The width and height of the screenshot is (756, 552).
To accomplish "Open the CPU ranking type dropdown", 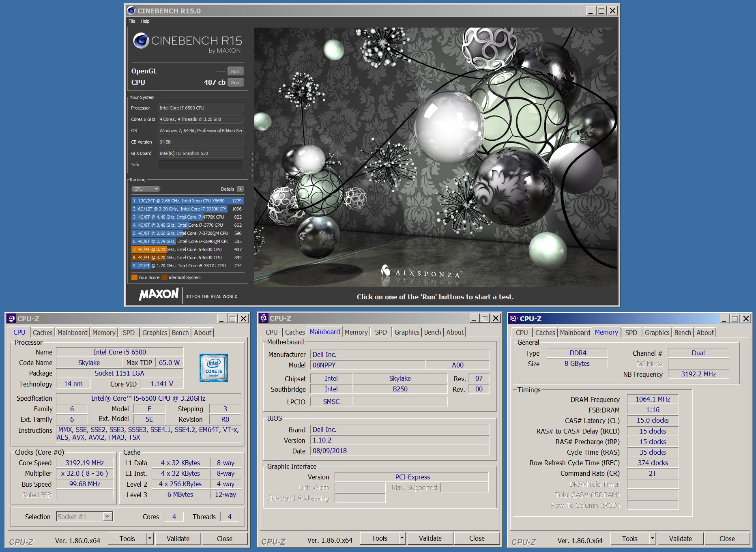I will [146, 189].
